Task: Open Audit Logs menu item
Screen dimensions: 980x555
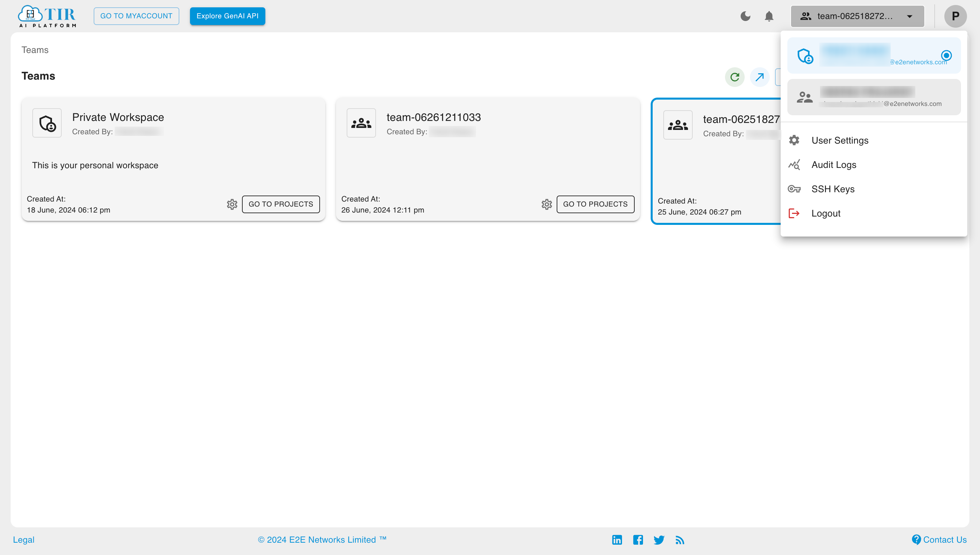Action: [x=874, y=165]
